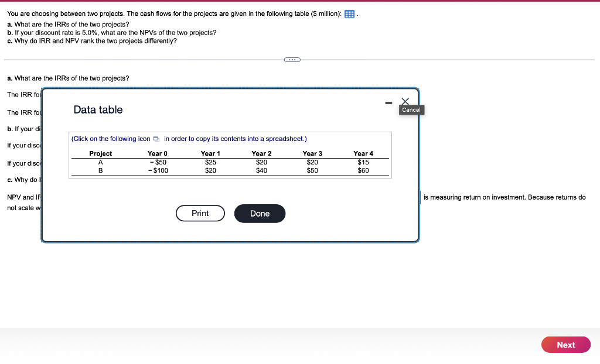The width and height of the screenshot is (600, 364).
Task: Click the copy-to-spreadsheet icon in the dialog
Action: pos(155,139)
